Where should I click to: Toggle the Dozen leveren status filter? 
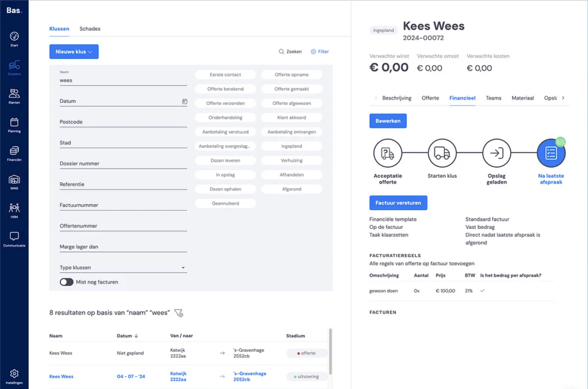coord(225,160)
